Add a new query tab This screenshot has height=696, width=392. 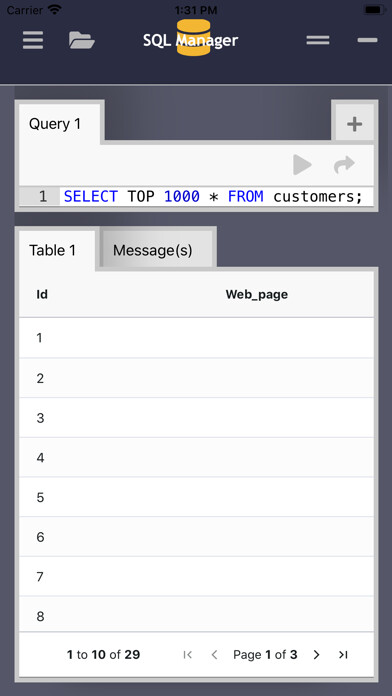(354, 124)
